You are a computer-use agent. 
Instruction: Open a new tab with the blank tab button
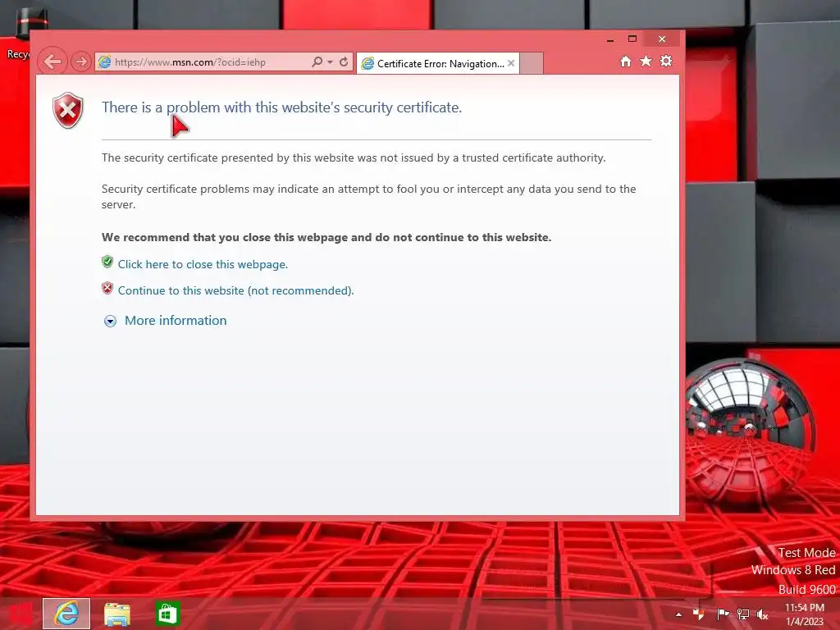[x=532, y=63]
